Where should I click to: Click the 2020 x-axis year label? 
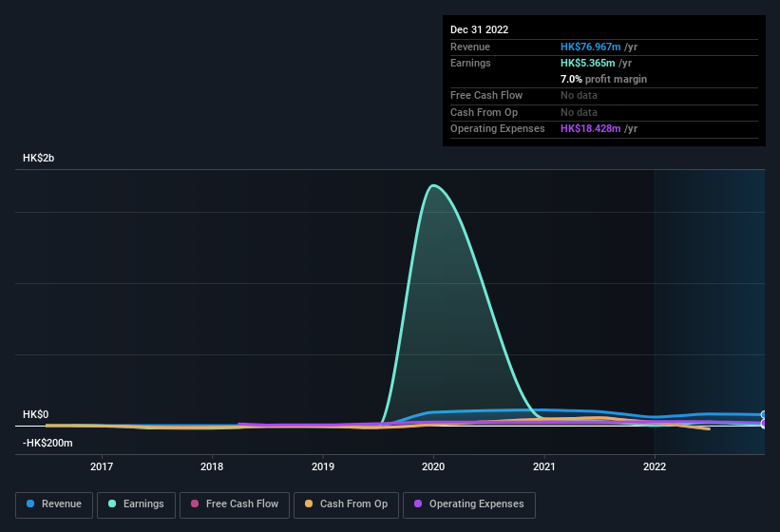click(433, 466)
